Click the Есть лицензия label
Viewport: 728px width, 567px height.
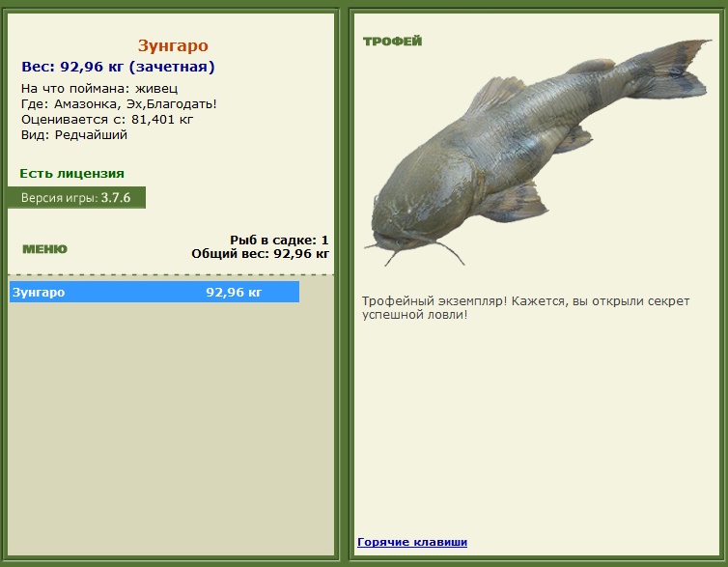(x=72, y=174)
